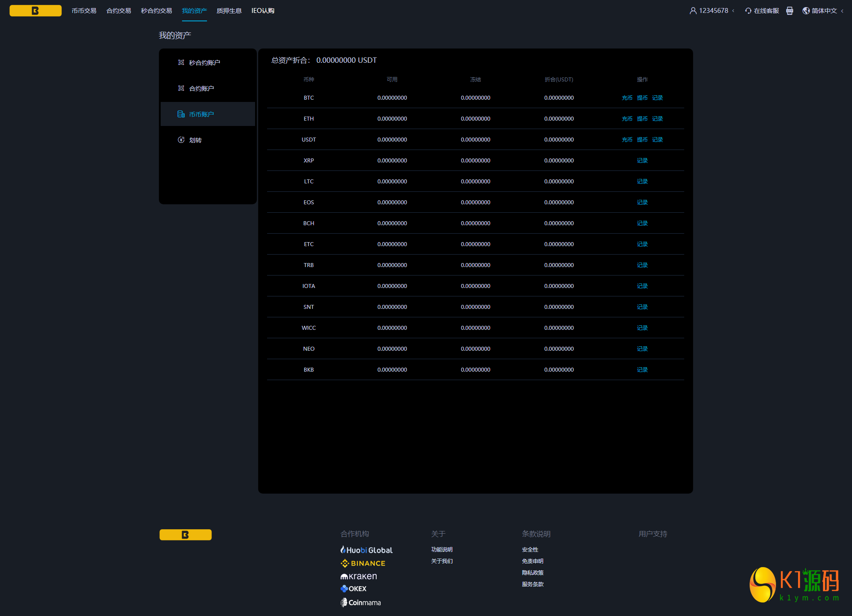Viewport: 852px width, 616px height.
Task: Select 合约账户 in the sidebar
Action: 208,88
